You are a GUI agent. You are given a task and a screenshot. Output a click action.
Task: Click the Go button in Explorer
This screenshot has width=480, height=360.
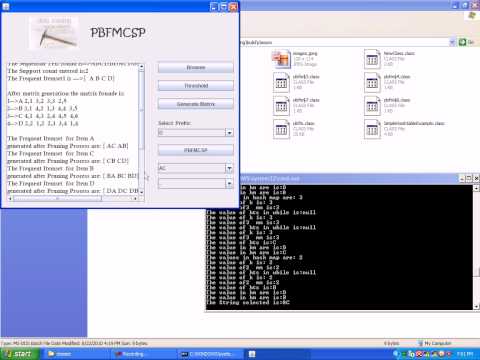click(466, 42)
